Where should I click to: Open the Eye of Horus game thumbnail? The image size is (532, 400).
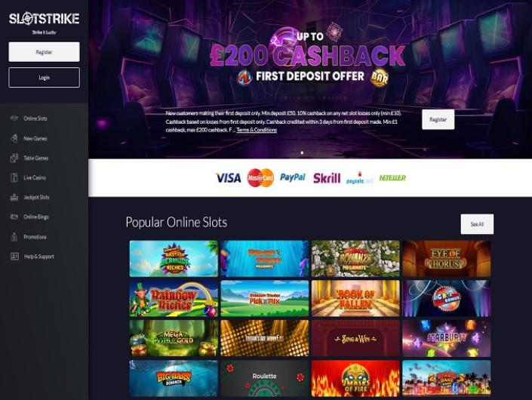(447, 259)
